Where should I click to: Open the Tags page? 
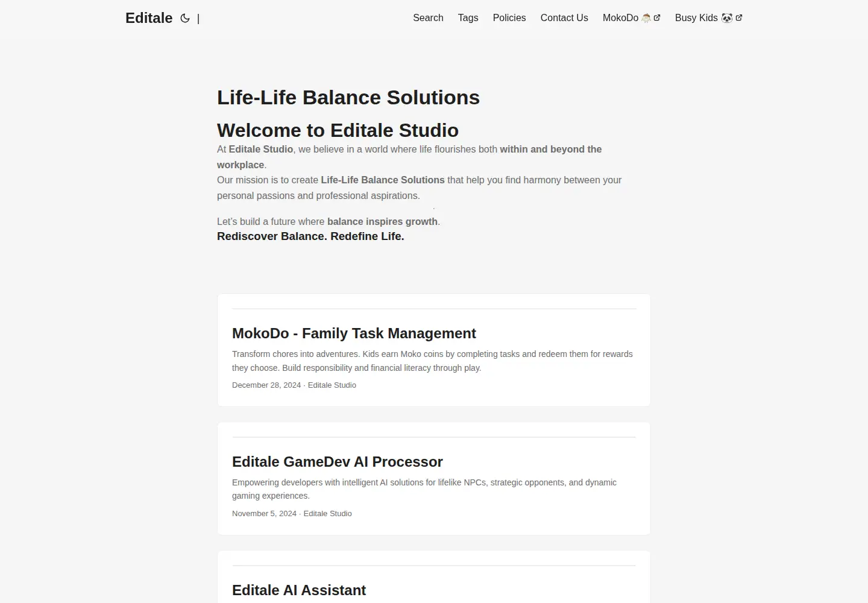click(x=468, y=18)
